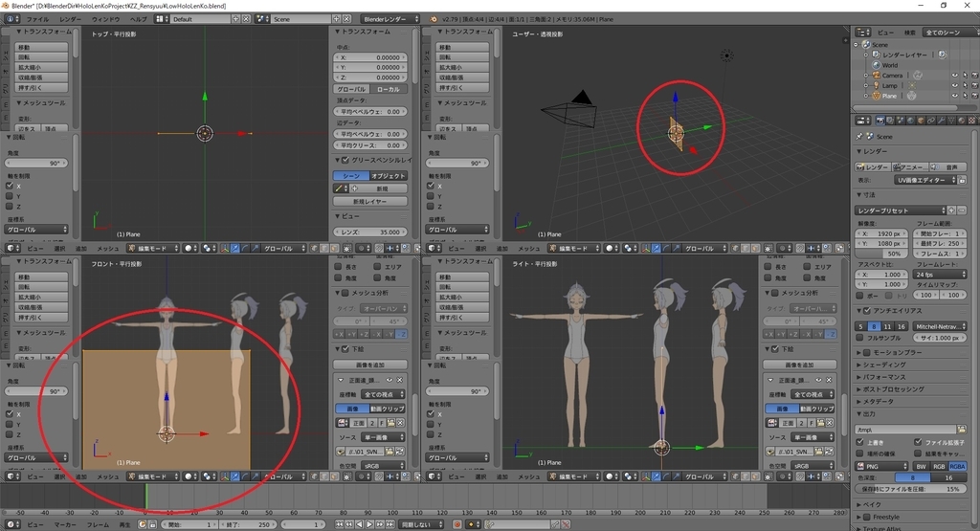Image resolution: width=980 pixels, height=531 pixels.
Task: Open the 24 fps frame rate dropdown
Action: (941, 275)
